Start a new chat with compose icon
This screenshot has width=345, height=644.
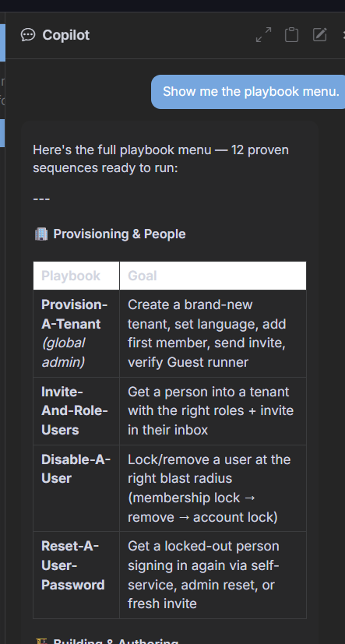(x=319, y=35)
